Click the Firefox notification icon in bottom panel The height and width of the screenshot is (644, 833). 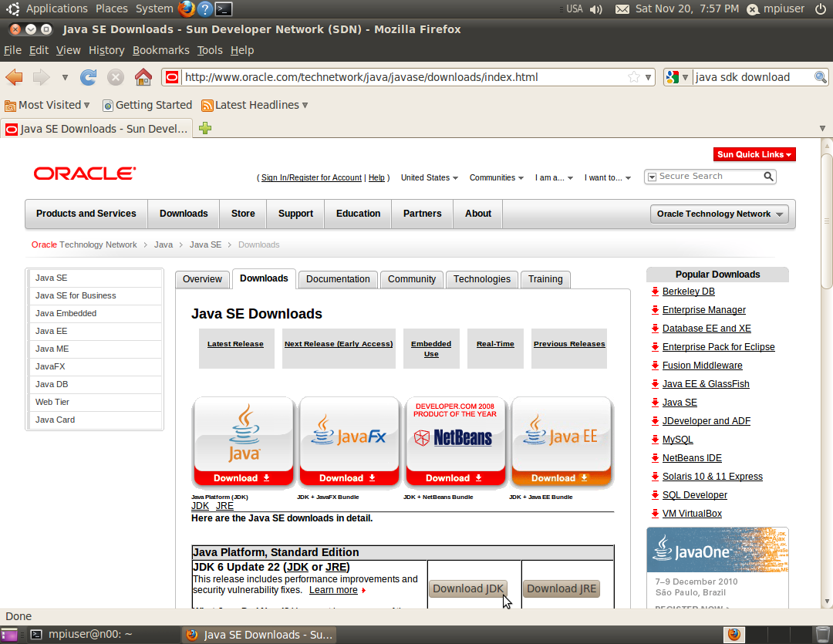click(x=734, y=635)
